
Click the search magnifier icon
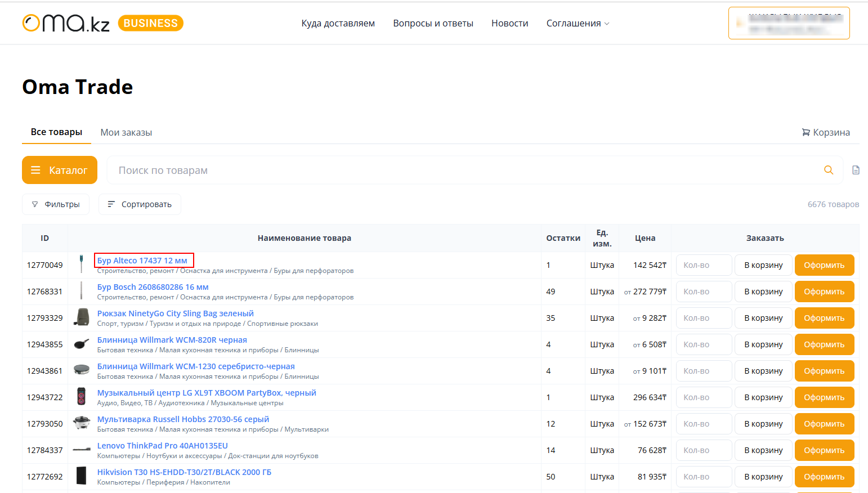pyautogui.click(x=829, y=170)
